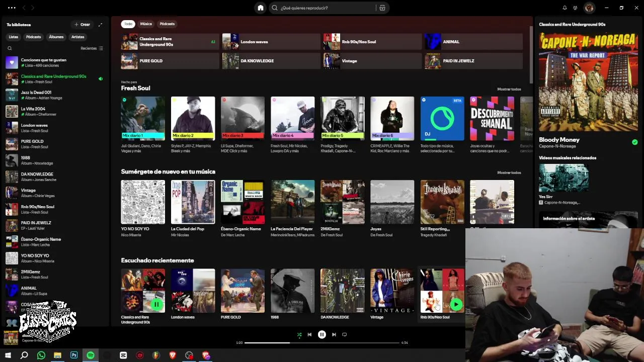
Task: Go to the Spotify Home screen
Action: coord(261,8)
